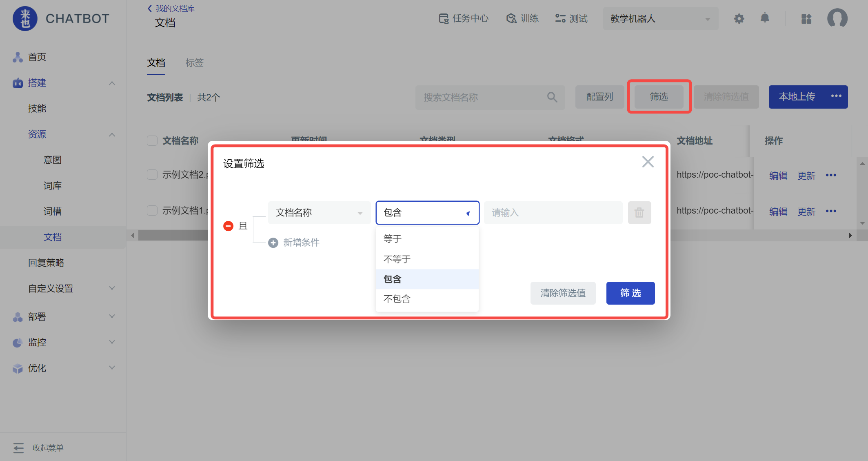Viewport: 868px width, 461px height.
Task: Click the 本地上传 button
Action: [x=797, y=97]
